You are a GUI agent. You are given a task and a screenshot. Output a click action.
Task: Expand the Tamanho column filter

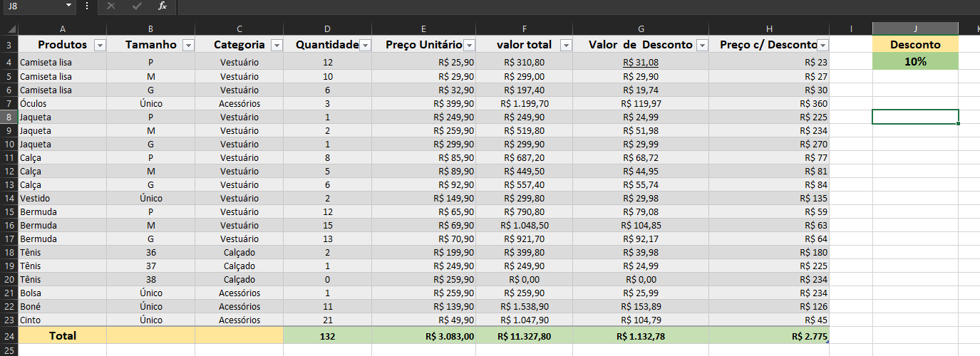click(188, 45)
